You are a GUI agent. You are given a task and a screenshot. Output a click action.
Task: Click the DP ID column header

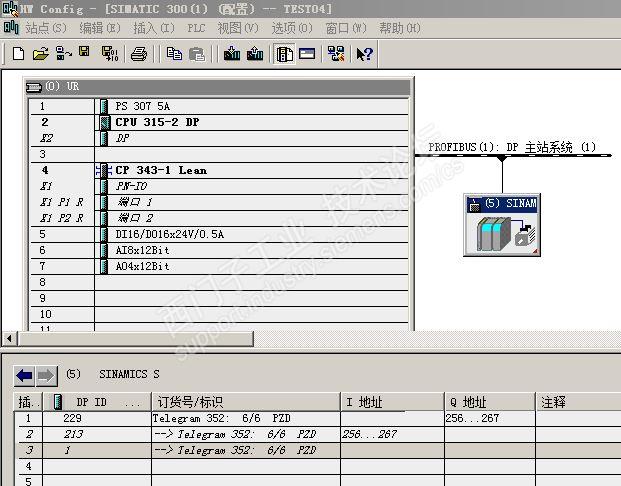[97, 402]
